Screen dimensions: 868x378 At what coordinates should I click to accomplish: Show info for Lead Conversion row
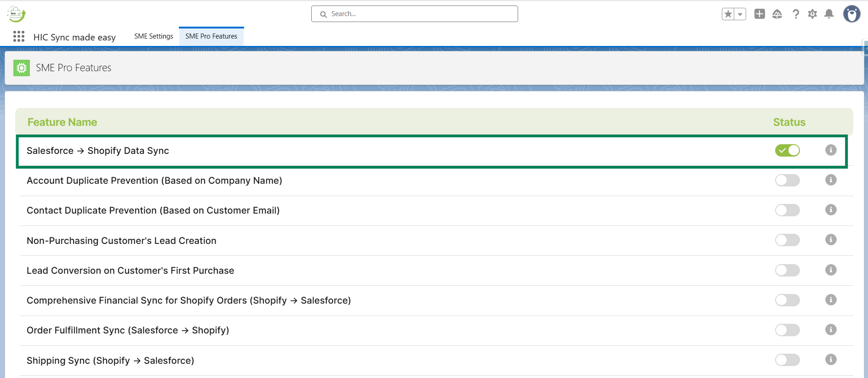(831, 270)
